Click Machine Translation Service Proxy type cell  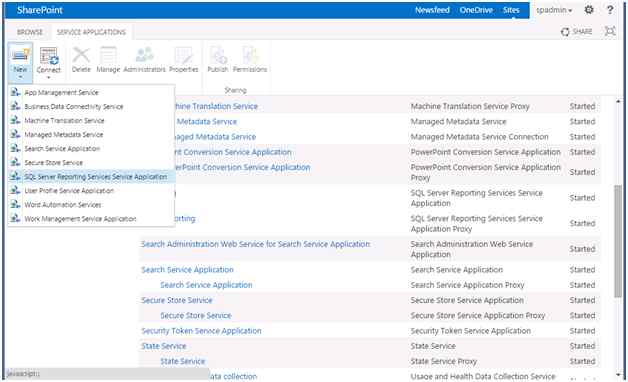click(470, 107)
